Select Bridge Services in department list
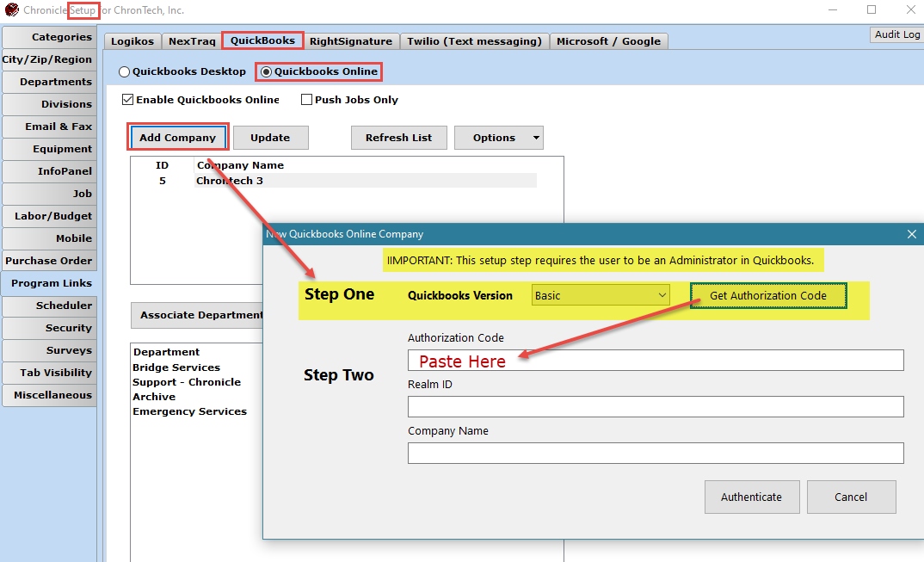The width and height of the screenshot is (924, 562). pyautogui.click(x=176, y=367)
